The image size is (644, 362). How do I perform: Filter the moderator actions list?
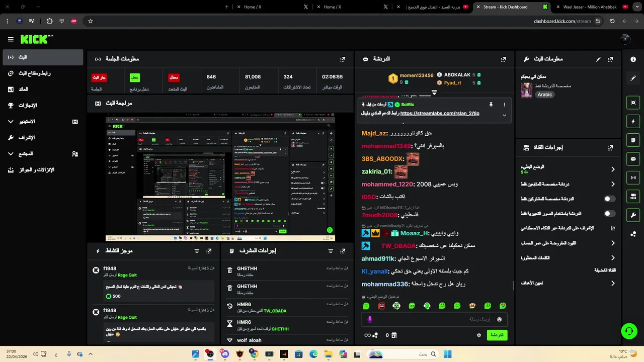331,251
